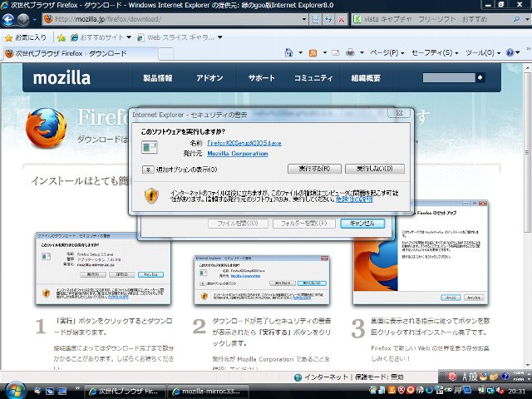Click the mozilla logo link
The height and width of the screenshot is (399, 532).
(62, 78)
